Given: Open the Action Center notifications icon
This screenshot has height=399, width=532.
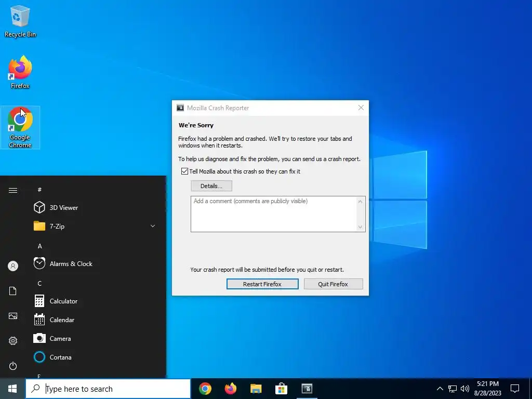Looking at the screenshot, I should click(515, 389).
